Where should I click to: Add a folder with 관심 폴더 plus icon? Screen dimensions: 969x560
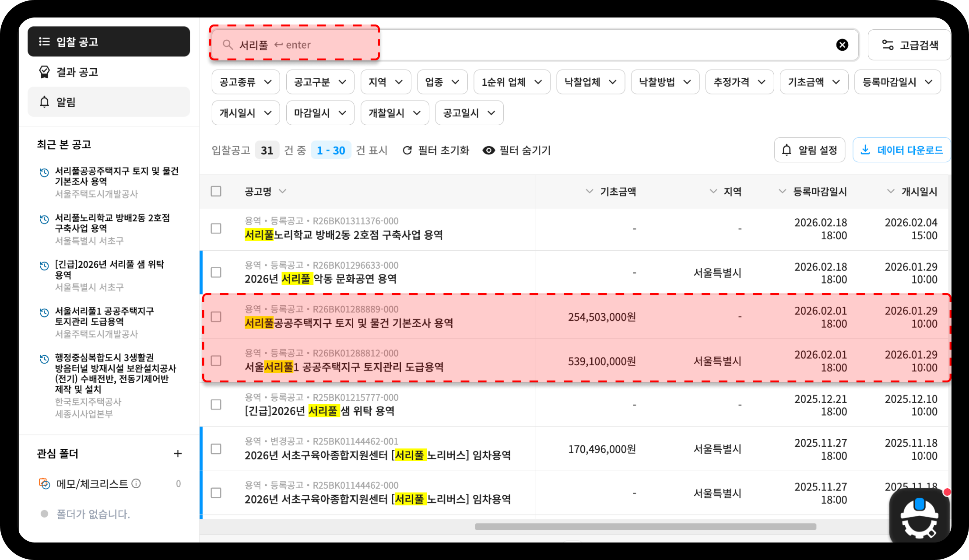pyautogui.click(x=178, y=453)
